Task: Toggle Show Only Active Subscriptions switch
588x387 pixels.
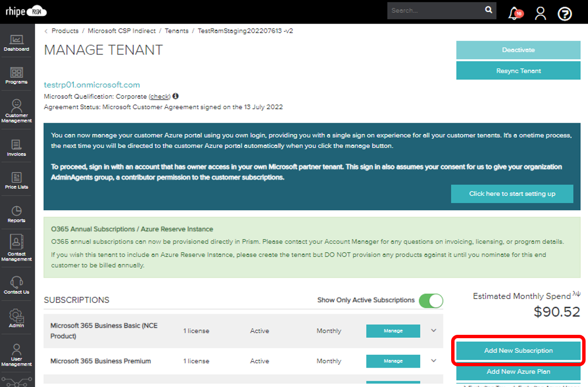Action: click(430, 300)
